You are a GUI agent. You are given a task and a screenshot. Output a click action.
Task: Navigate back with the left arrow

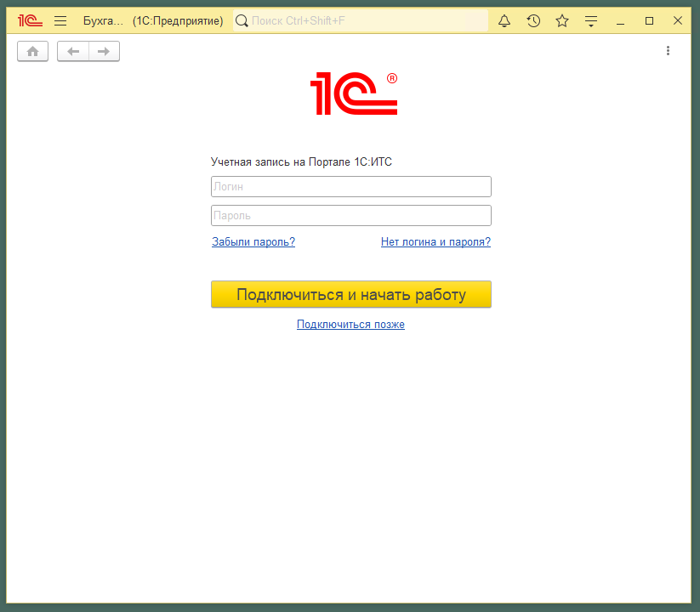click(73, 51)
